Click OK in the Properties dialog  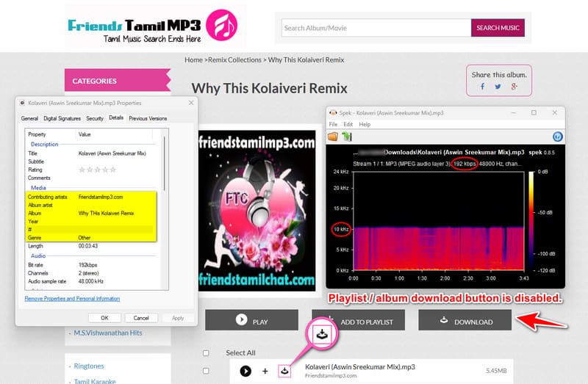click(104, 318)
